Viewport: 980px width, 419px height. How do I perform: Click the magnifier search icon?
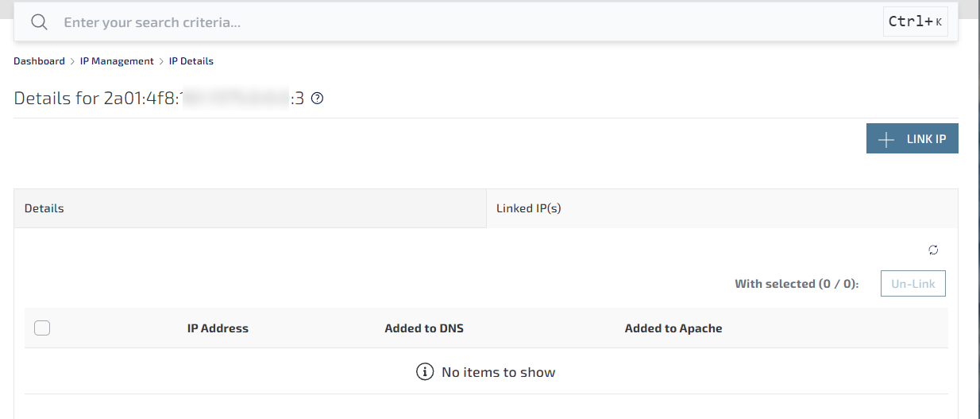tap(40, 22)
